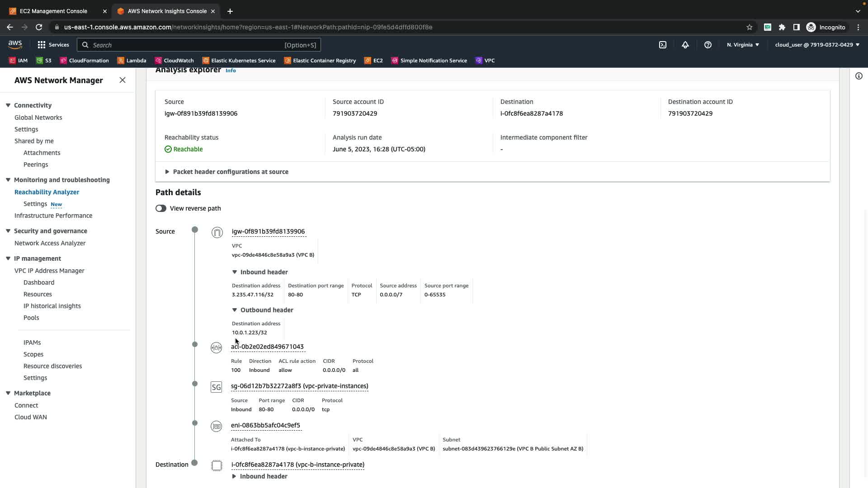Collapse the Connectivity sidebar section
Image resolution: width=868 pixels, height=488 pixels.
point(8,105)
